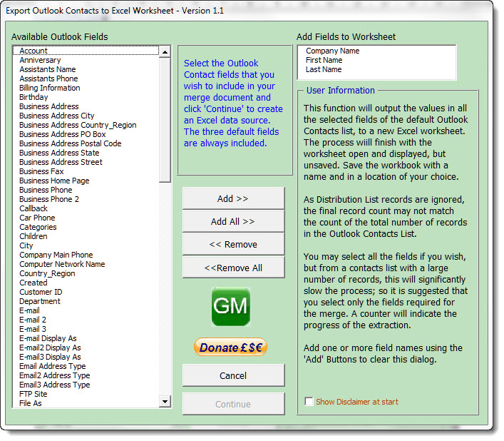Select the Created field

86,283
